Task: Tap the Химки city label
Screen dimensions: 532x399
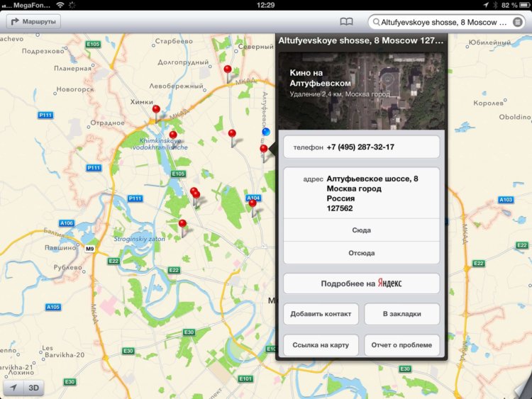Action: point(141,102)
